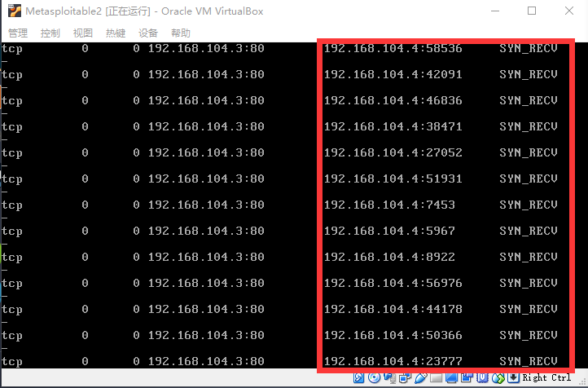Click local address 192.168.104.3:80 in the port 56976 row
Screen dimensions: 588x388
point(206,283)
